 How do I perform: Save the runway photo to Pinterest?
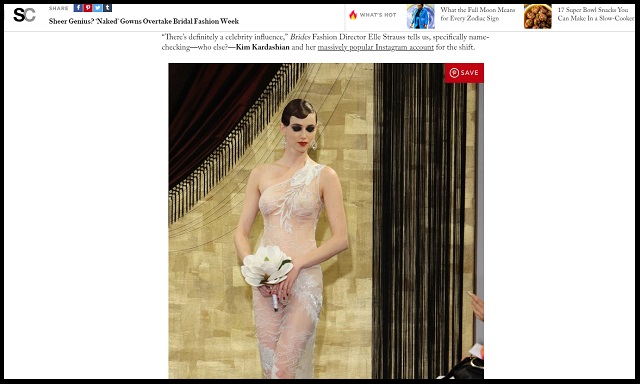[x=464, y=73]
